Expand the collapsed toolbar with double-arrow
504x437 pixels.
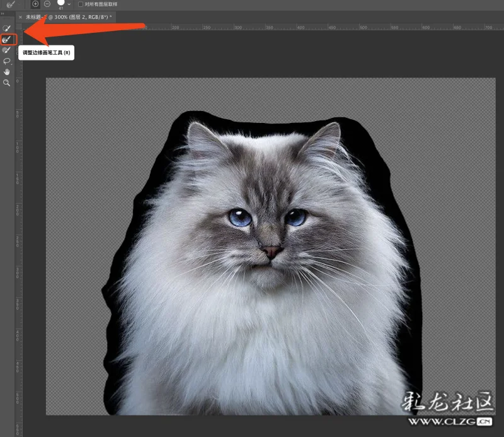pyautogui.click(x=3, y=14)
